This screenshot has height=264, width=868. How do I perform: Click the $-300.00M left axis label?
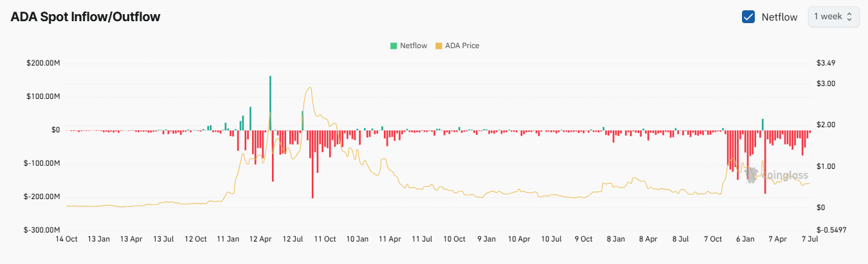click(42, 230)
